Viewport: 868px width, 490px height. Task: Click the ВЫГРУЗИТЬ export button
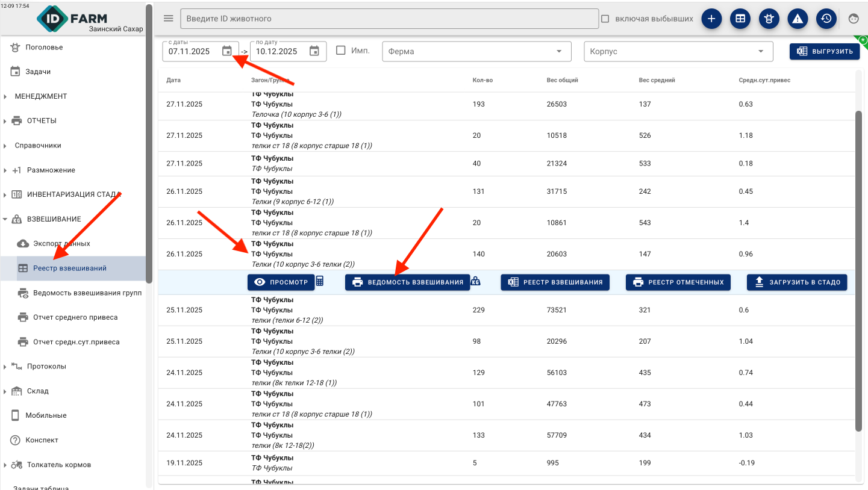click(x=824, y=51)
